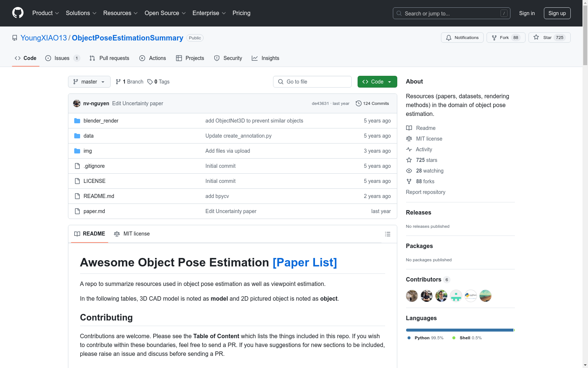
Task: Click the Go to file search box
Action: 312,82
